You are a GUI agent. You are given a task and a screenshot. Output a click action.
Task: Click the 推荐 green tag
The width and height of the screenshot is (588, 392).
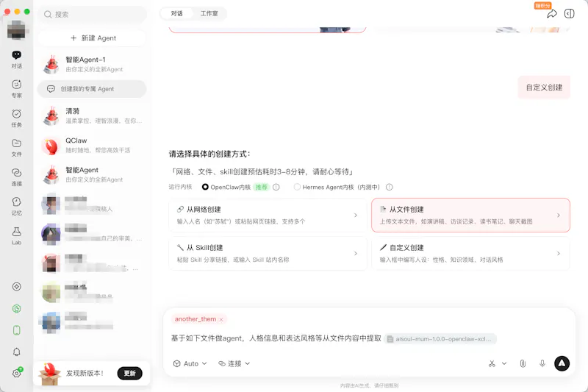pos(262,187)
